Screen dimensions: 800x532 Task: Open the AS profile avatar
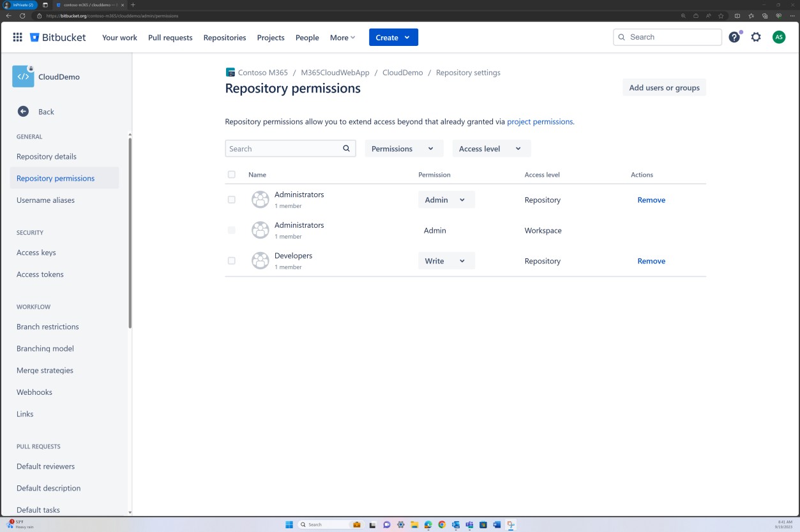pos(779,37)
